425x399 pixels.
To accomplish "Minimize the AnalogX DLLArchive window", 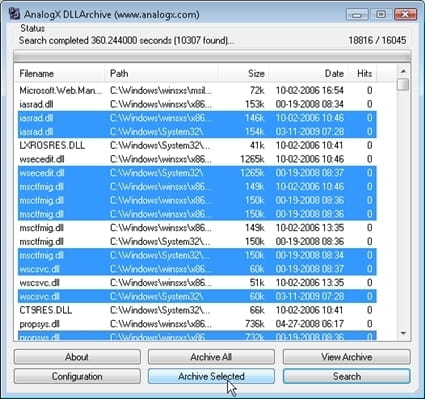I will click(x=357, y=14).
